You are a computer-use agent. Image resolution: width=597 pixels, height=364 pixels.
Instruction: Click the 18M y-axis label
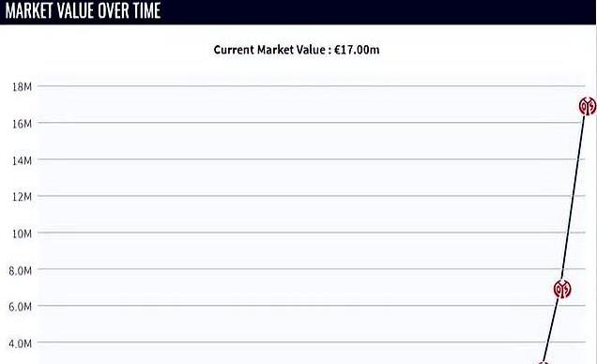(23, 87)
